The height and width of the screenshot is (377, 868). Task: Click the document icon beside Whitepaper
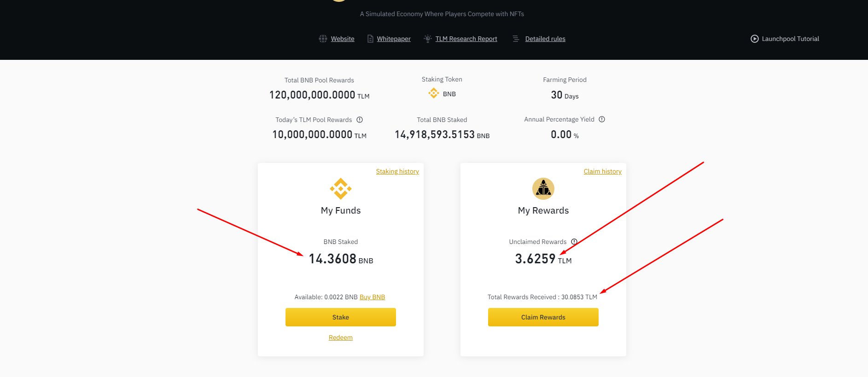(x=370, y=39)
